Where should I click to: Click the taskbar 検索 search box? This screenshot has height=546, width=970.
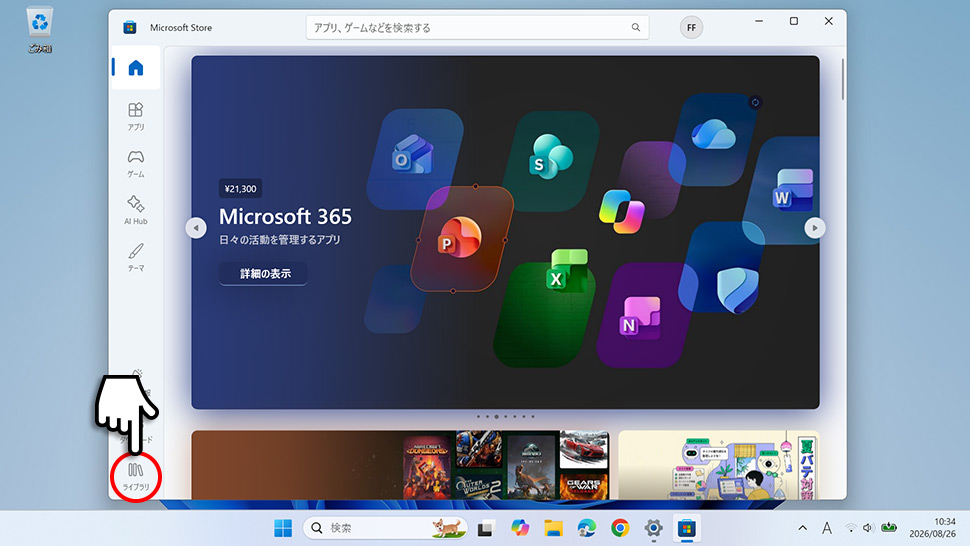coord(385,528)
